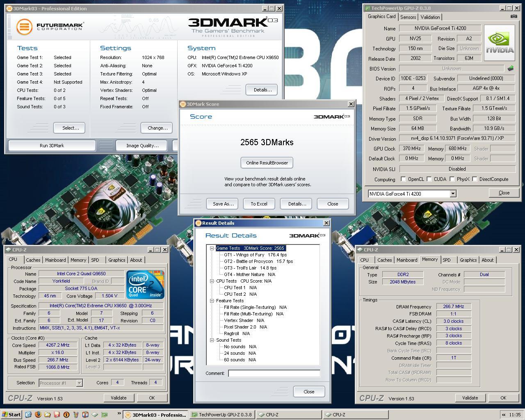Click Image Quality button in 3DMark03

[x=142, y=146]
